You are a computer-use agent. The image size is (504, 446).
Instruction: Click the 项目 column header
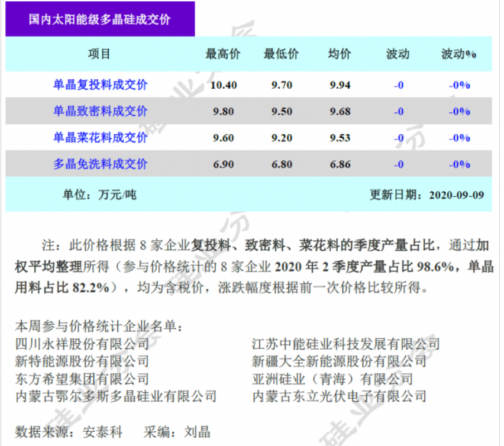99,54
